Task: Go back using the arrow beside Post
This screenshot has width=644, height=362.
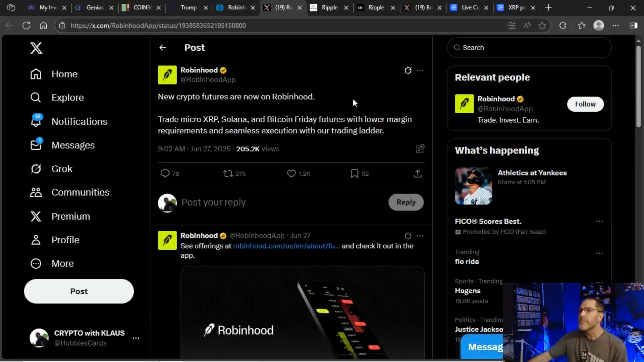Action: click(x=163, y=48)
